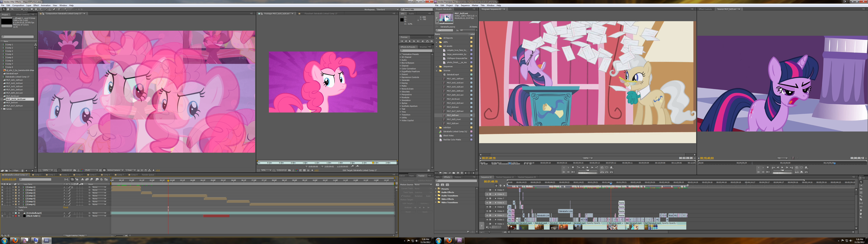Click the Graph Editor icon in AE timeline

[x=106, y=179]
